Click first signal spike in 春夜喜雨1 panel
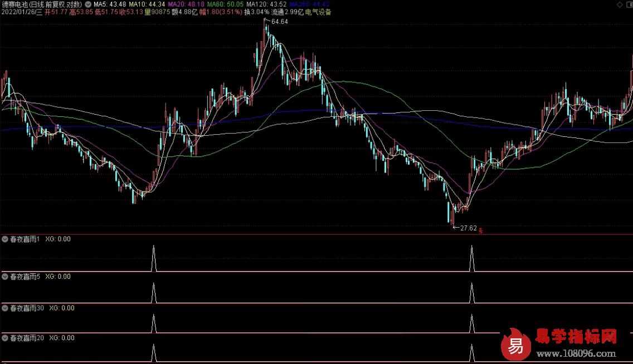The image size is (633, 364). point(154,259)
